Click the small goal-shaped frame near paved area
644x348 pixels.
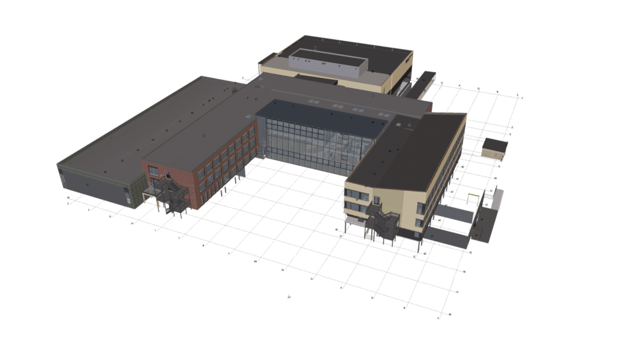point(471,200)
